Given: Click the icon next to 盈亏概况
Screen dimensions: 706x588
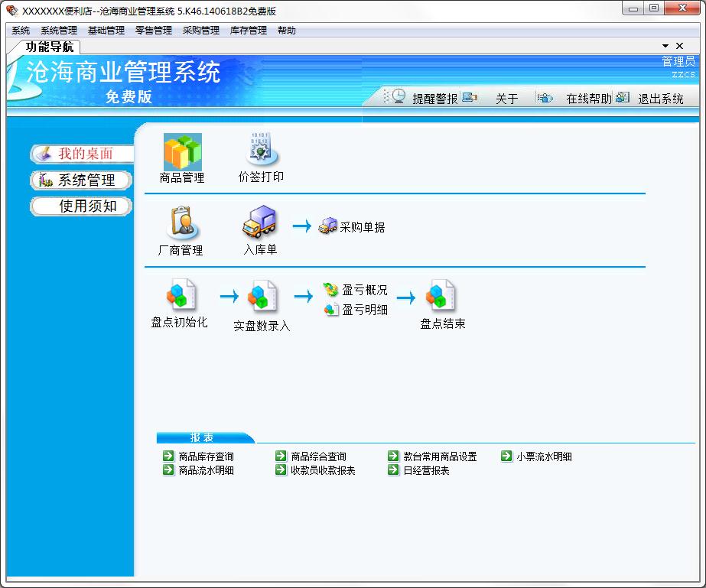Looking at the screenshot, I should [x=331, y=290].
